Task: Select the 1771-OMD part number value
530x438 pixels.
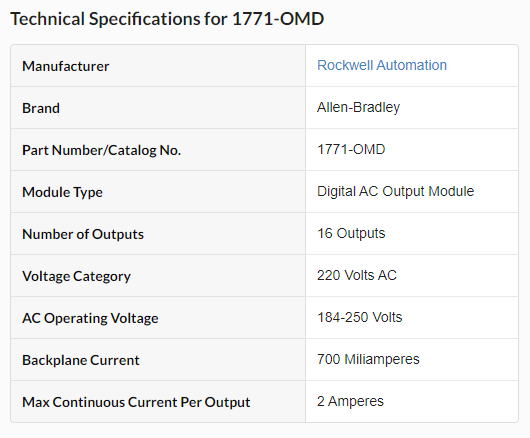Action: tap(351, 149)
